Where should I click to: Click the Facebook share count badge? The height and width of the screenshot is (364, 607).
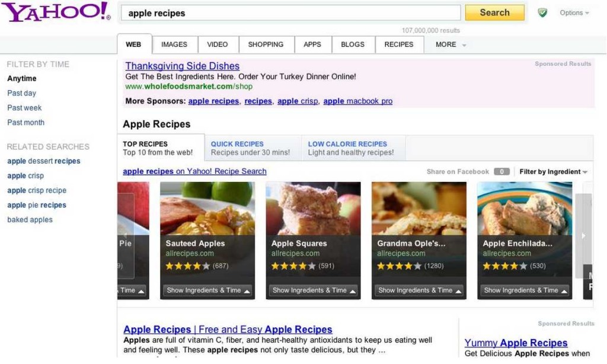tap(501, 171)
